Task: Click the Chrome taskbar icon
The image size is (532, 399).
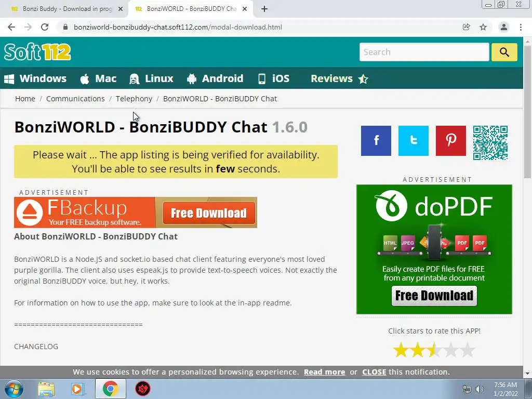Action: [110, 389]
